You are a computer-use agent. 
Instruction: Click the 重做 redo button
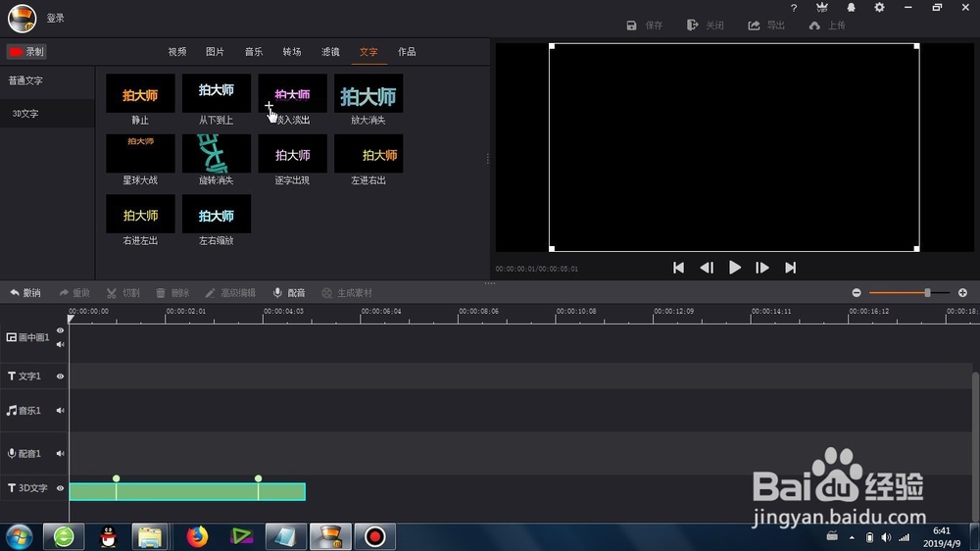pos(74,293)
